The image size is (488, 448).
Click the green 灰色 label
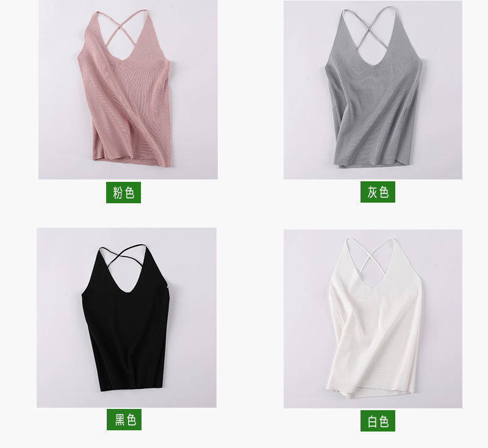click(x=378, y=192)
